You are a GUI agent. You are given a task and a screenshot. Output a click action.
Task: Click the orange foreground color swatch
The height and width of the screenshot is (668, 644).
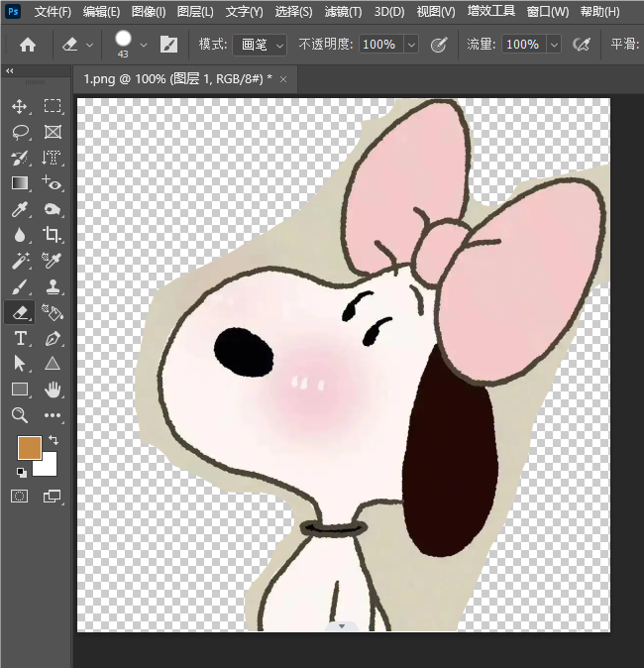coord(30,448)
